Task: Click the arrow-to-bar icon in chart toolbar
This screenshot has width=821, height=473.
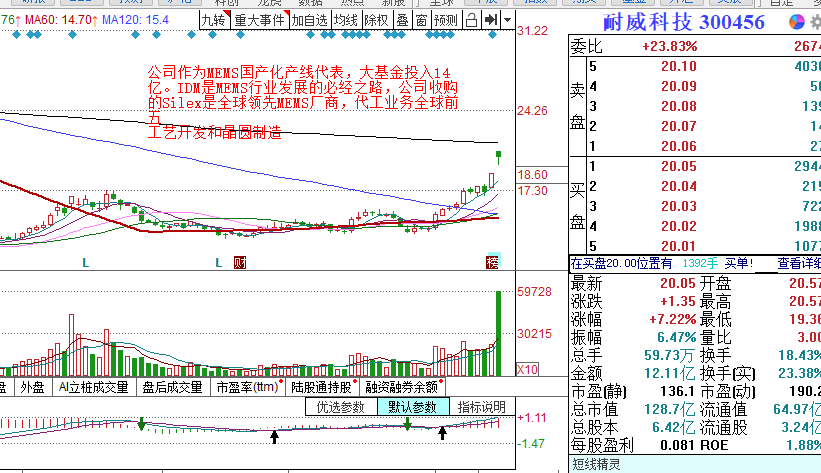Action: click(490, 20)
